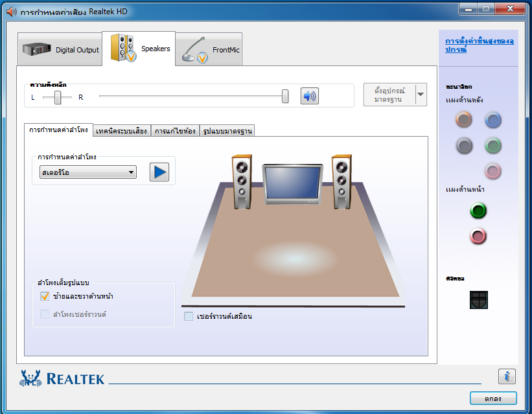Switch to the FrontMic tab
The image size is (532, 414).
(209, 49)
